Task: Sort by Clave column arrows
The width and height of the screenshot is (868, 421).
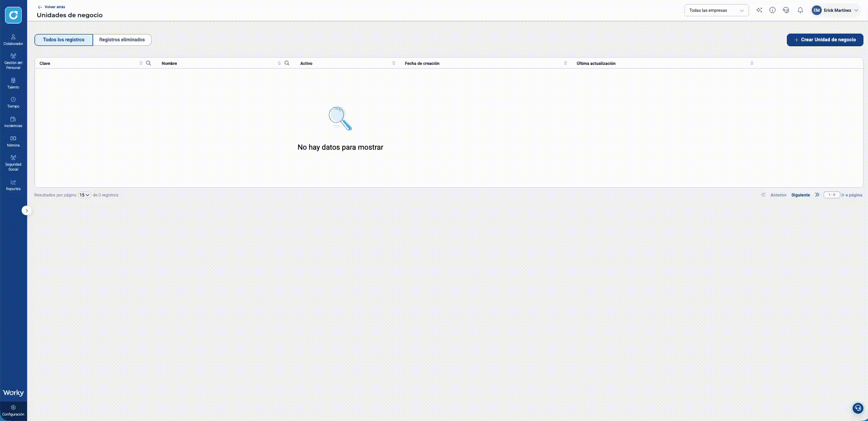Action: click(x=141, y=64)
